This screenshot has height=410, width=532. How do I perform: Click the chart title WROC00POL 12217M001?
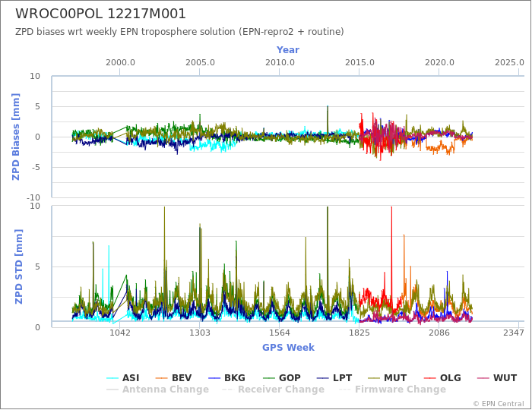coord(100,14)
